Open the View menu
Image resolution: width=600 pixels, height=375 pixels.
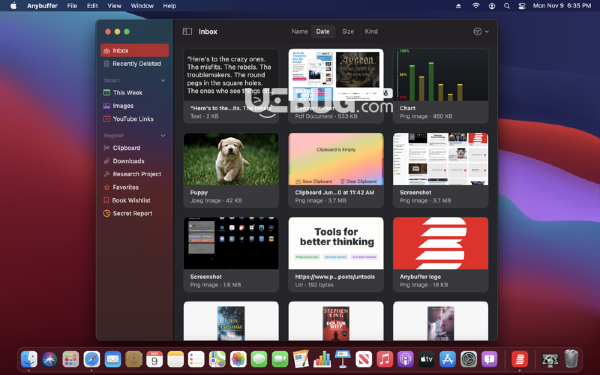click(x=114, y=6)
